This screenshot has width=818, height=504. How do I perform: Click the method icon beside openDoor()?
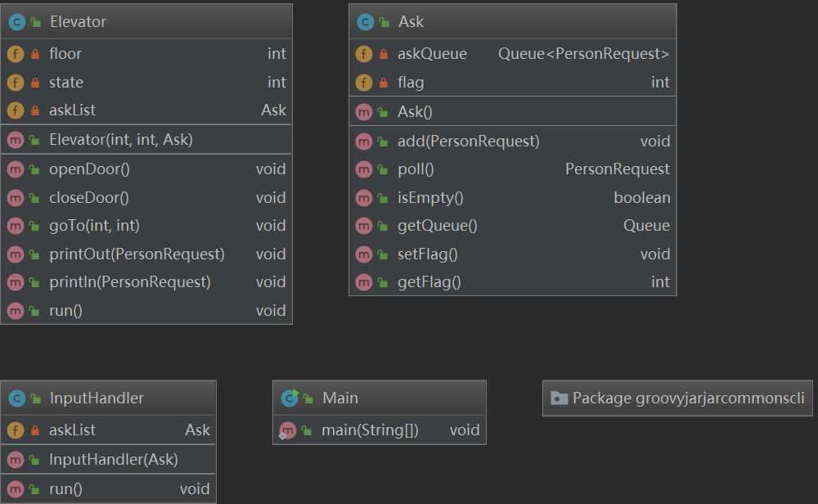[x=16, y=169]
